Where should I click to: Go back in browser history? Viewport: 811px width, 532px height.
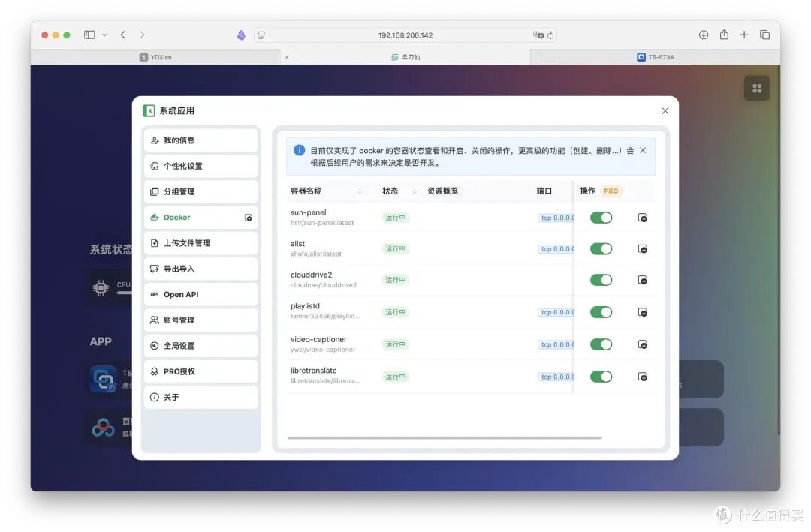(123, 35)
